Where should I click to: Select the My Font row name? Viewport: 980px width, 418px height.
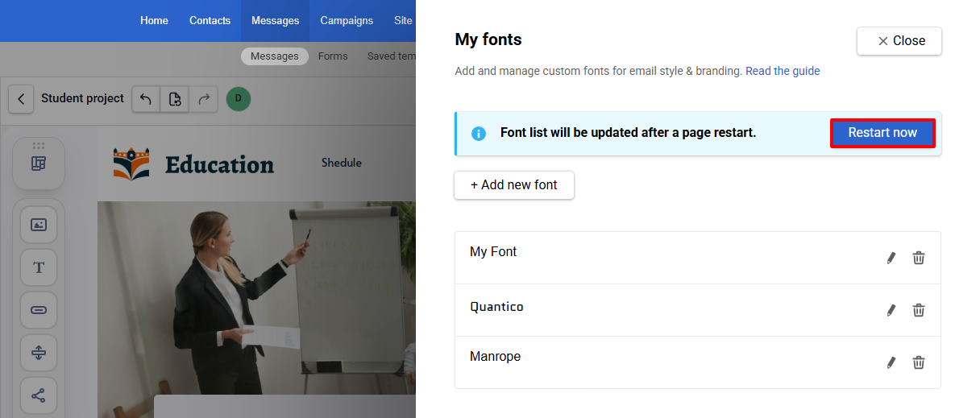point(493,251)
